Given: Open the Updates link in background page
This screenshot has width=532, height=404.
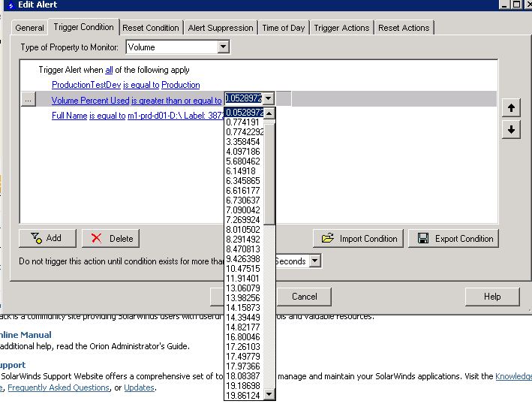Looking at the screenshot, I should point(139,387).
